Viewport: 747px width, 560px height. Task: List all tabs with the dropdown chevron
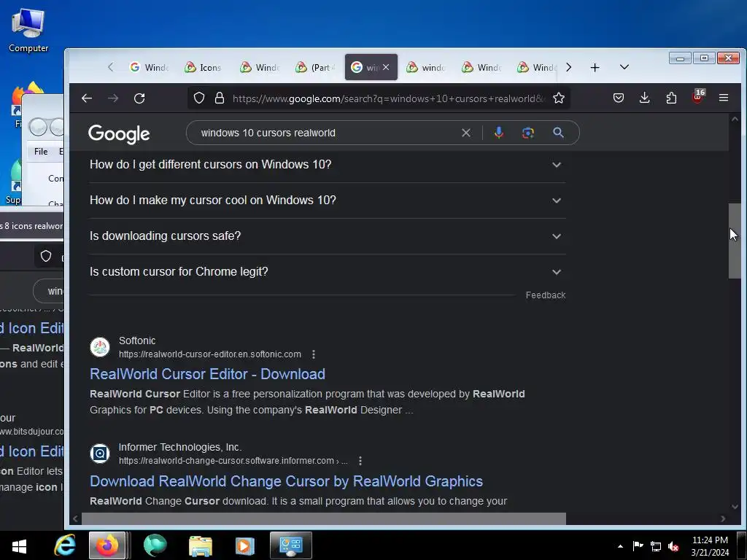624,67
